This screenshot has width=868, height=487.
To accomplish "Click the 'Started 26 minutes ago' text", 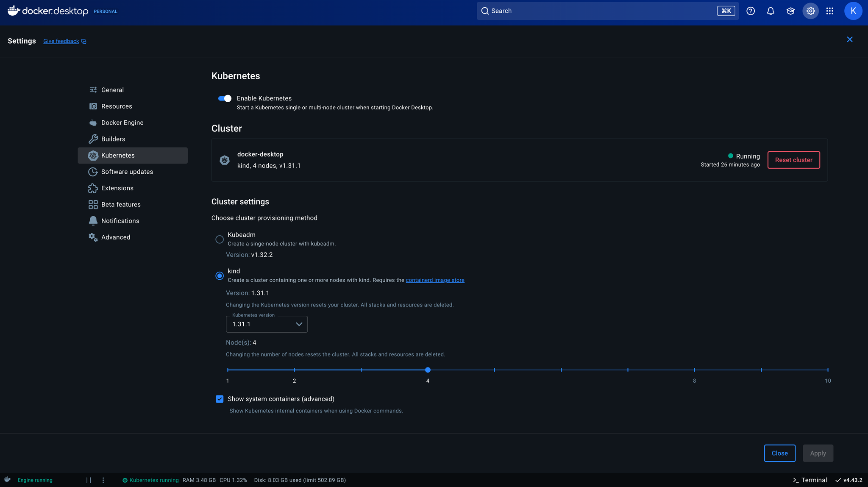I will tap(730, 165).
